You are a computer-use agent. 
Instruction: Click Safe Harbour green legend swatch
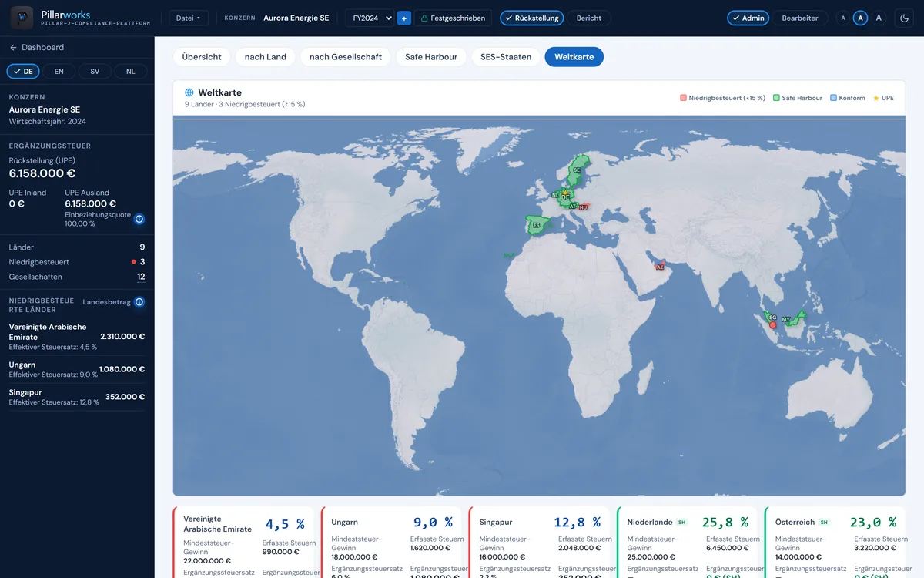click(x=776, y=98)
